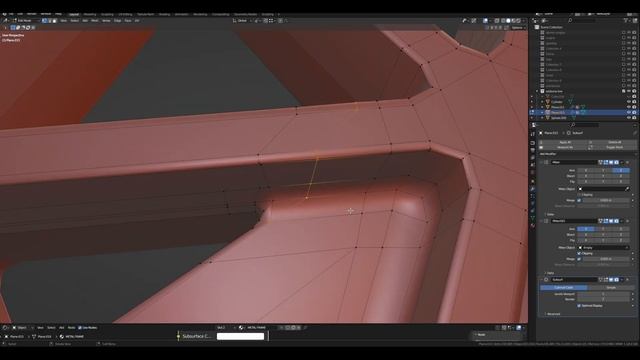This screenshot has width=640, height=360.
Task: Select edge select mode icon
Action: point(50,20)
